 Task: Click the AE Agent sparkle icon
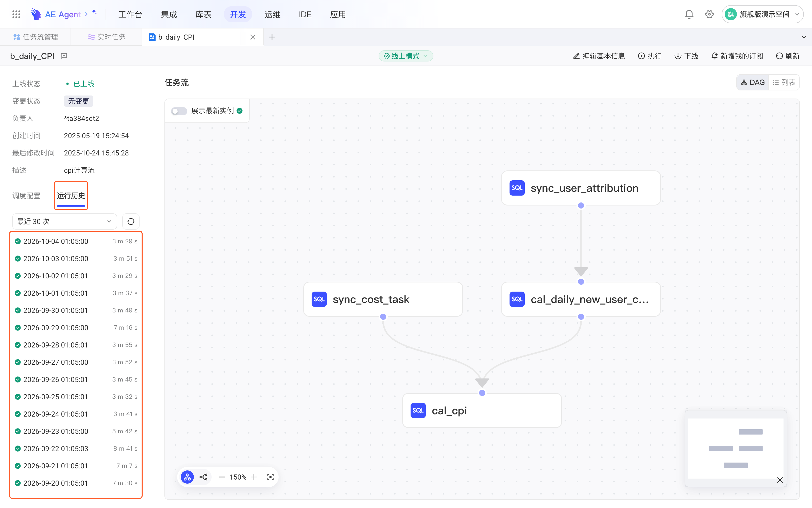(94, 12)
